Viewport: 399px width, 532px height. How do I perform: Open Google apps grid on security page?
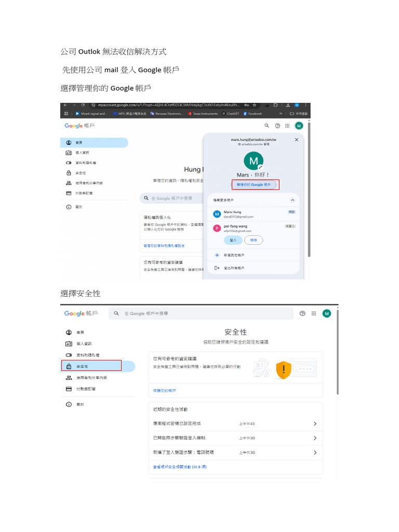pos(314,313)
